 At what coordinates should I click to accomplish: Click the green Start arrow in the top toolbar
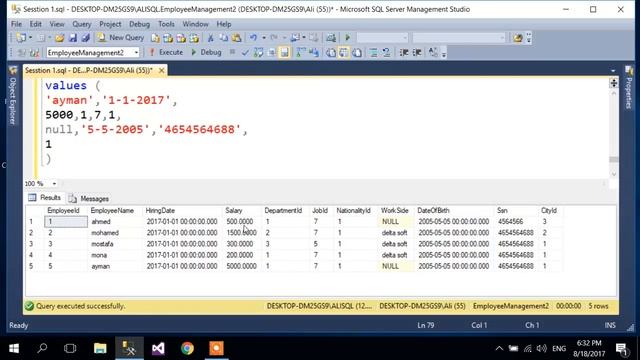pyautogui.click(x=347, y=38)
